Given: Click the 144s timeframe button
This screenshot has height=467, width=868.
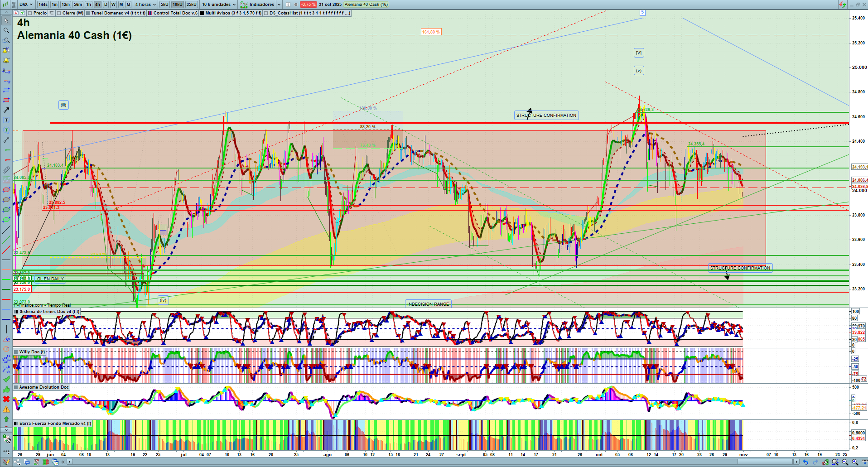Looking at the screenshot, I should [43, 5].
